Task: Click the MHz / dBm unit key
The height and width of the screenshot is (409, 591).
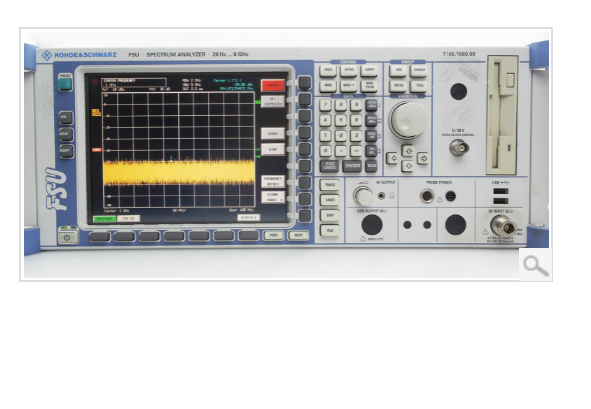Action: click(x=371, y=120)
